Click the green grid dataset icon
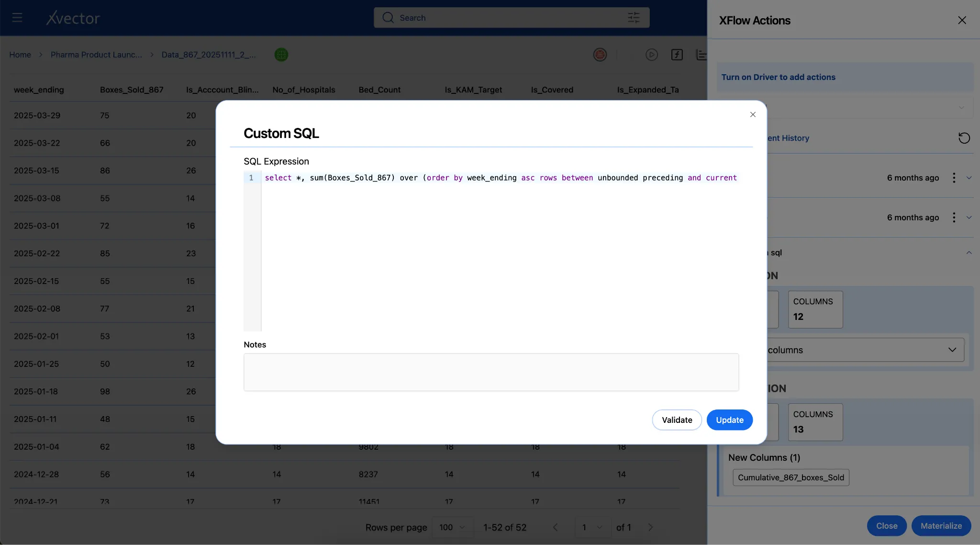This screenshot has width=980, height=545. click(x=281, y=55)
